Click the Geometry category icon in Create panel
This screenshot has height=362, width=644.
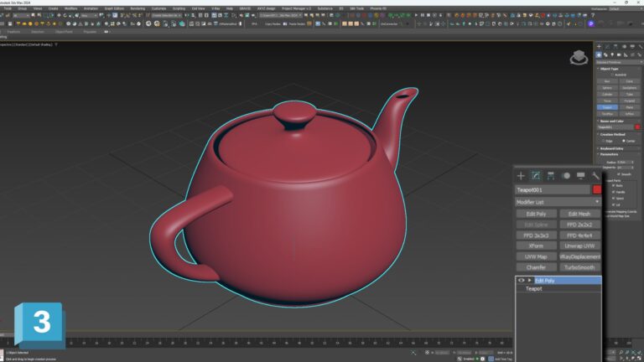coord(600,55)
